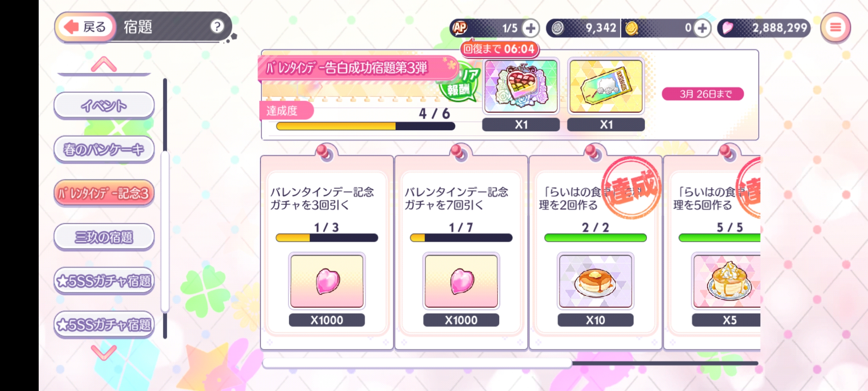Viewport: 868px width, 391px height.
Task: Open the first ★5SSガチャ宿題 category
Action: [x=104, y=281]
